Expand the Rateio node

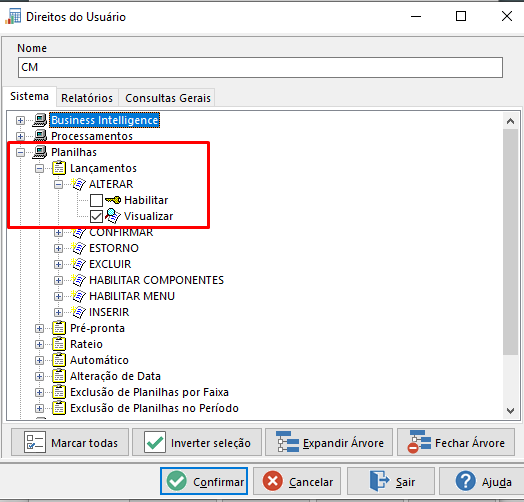click(x=39, y=345)
